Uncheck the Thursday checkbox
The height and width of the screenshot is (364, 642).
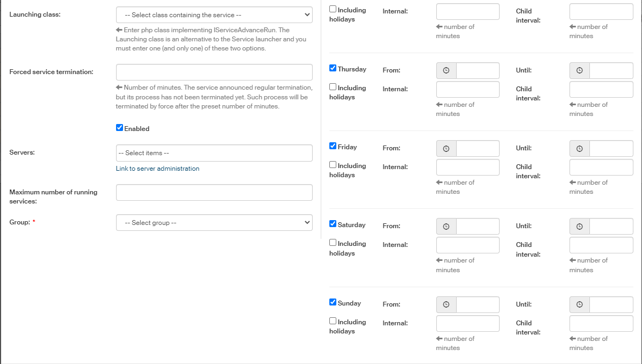(333, 68)
